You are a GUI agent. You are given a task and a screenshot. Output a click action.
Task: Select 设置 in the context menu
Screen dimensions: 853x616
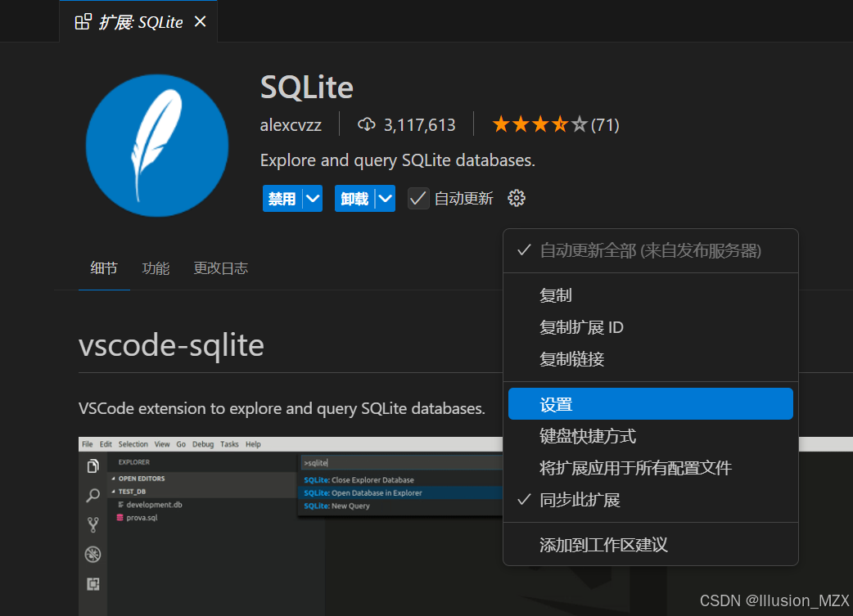point(651,404)
